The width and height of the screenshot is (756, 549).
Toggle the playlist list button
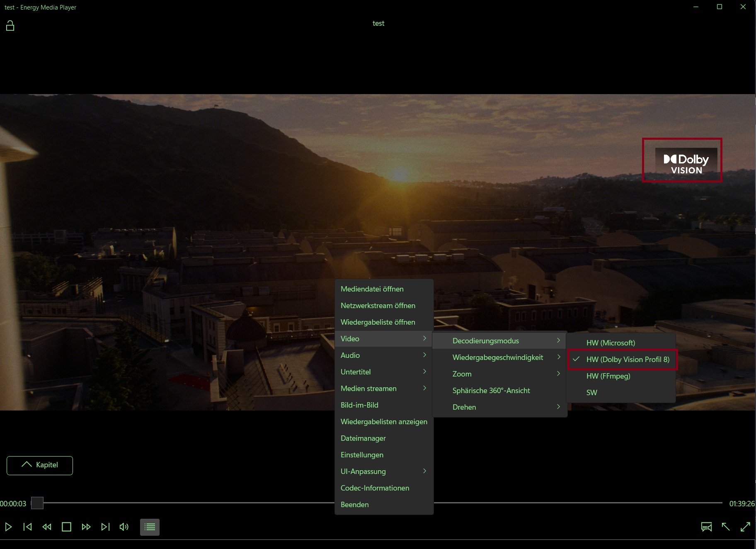pyautogui.click(x=150, y=527)
